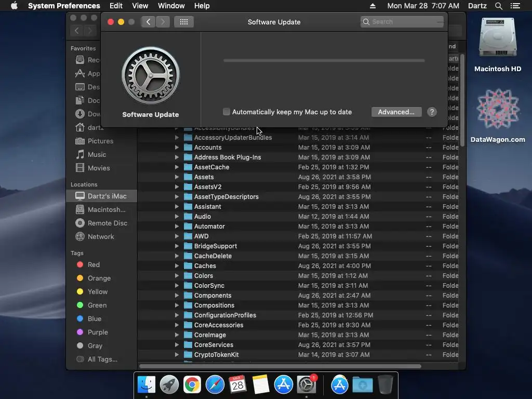Expand the Automator folder
532x399 pixels.
177,226
